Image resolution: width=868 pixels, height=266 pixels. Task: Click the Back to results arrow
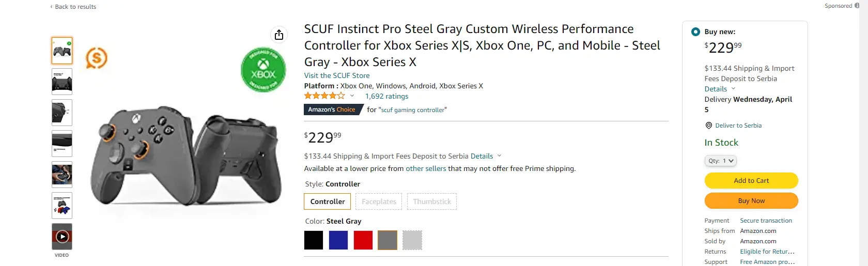click(51, 7)
